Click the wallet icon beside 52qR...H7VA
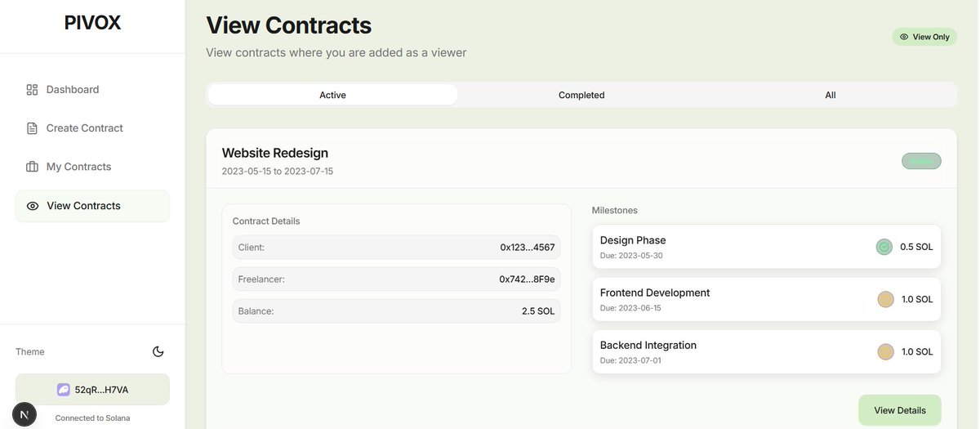Image resolution: width=980 pixels, height=429 pixels. tap(64, 390)
